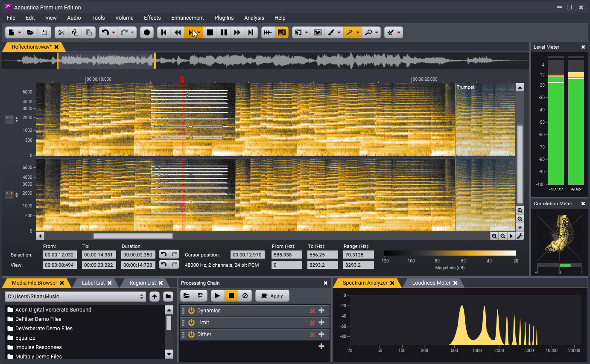Open the zoom tool dropdown arrow
The width and height of the screenshot is (590, 364).
tap(377, 32)
